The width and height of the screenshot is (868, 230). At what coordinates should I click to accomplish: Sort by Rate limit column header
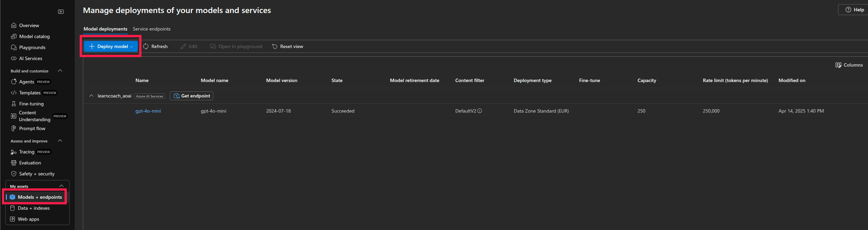point(735,80)
